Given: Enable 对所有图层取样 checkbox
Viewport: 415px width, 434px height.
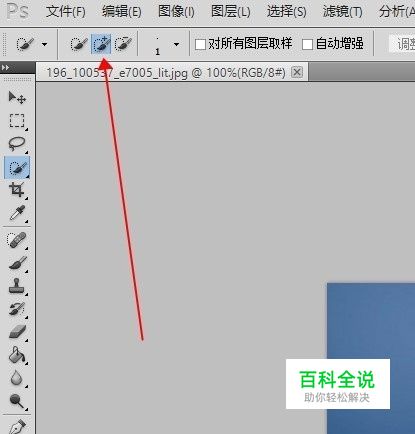Looking at the screenshot, I should coord(200,44).
